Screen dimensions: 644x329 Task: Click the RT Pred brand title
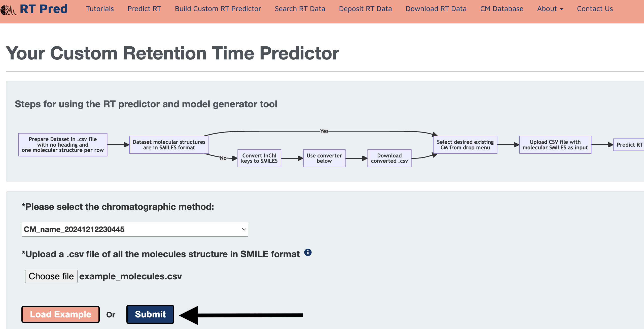coord(44,9)
